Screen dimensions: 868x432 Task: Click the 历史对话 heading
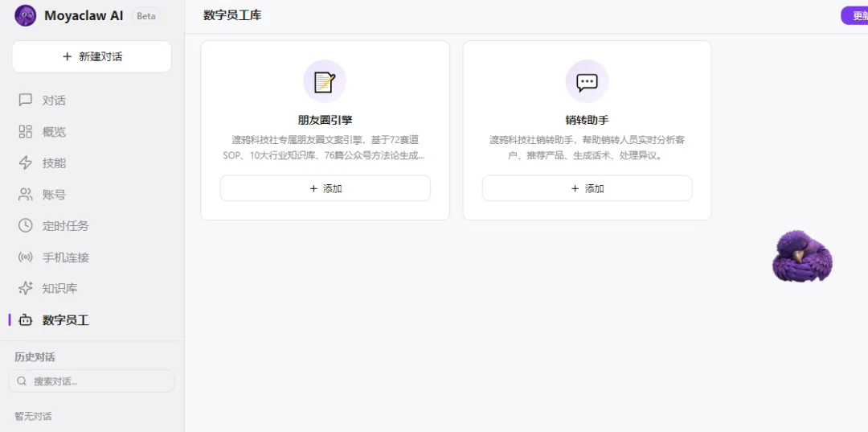pos(35,357)
